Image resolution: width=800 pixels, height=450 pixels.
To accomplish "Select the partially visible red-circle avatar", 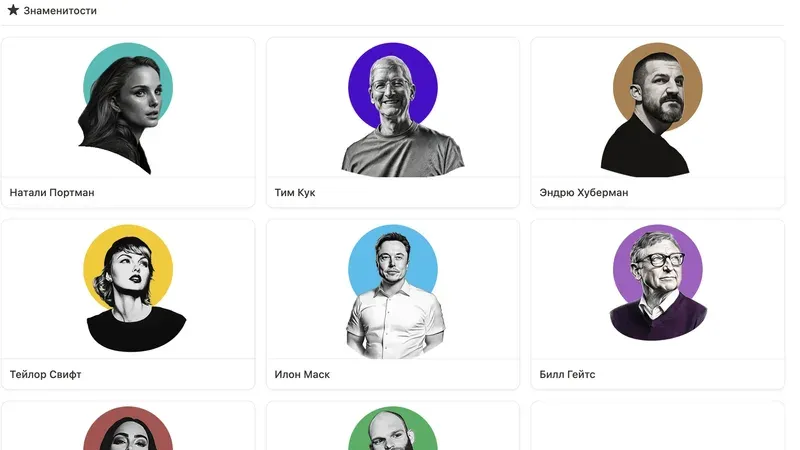I will click(x=128, y=428).
